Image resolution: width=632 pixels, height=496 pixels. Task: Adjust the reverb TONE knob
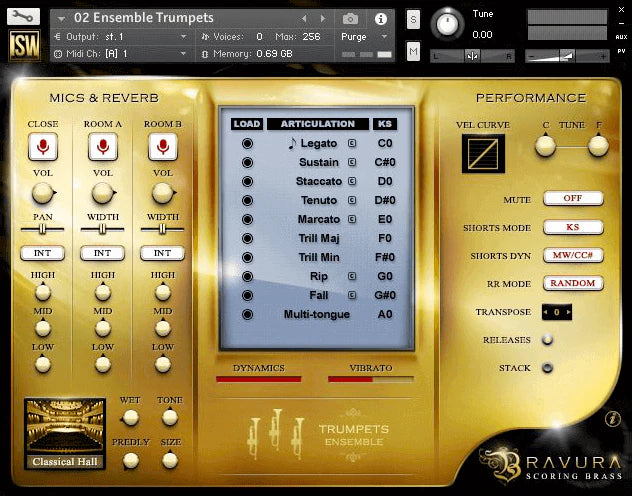click(170, 417)
